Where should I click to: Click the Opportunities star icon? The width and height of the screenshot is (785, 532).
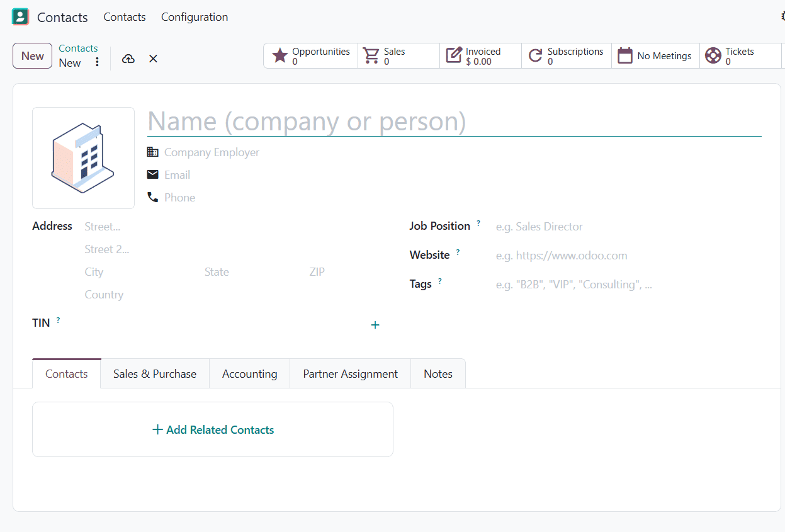[280, 56]
